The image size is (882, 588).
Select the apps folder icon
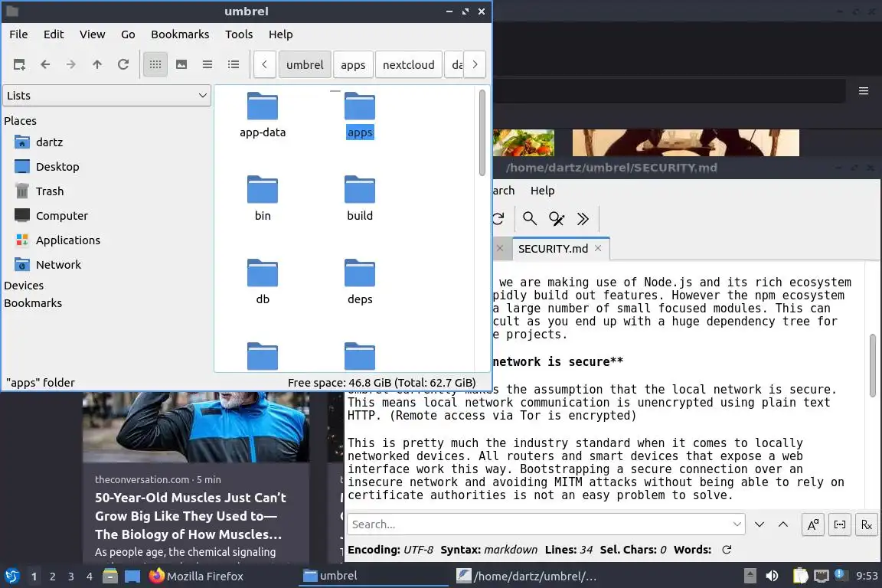359,107
